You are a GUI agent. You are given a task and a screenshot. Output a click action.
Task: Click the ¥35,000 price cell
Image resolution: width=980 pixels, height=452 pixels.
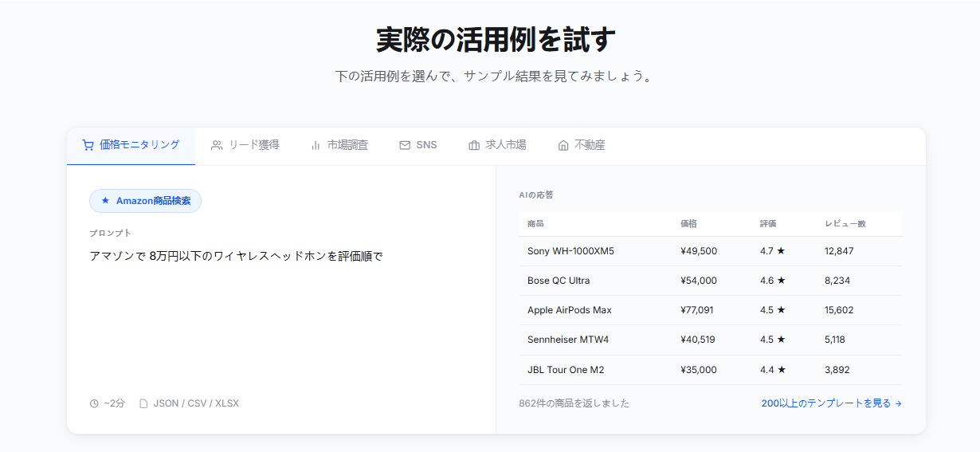click(x=699, y=370)
